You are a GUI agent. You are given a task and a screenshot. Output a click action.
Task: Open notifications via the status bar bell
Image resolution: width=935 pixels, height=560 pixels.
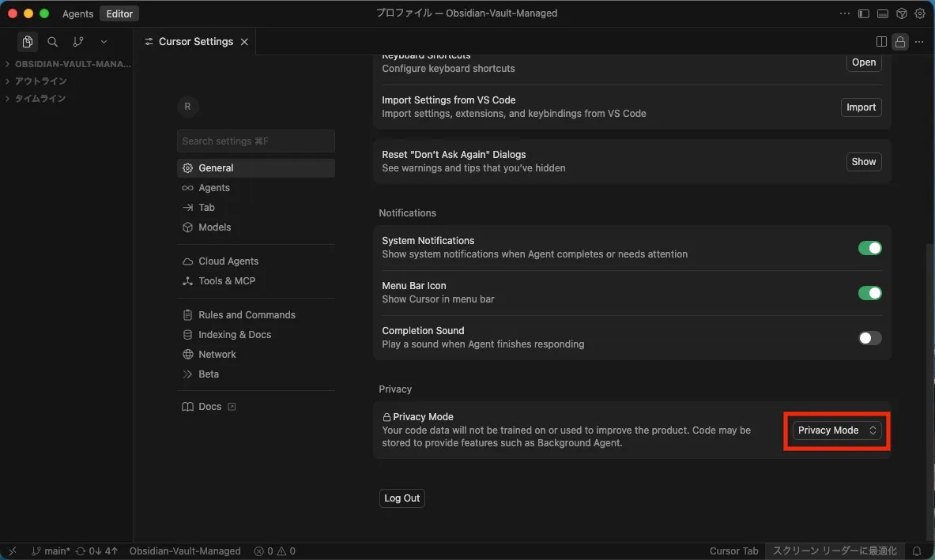[917, 551]
